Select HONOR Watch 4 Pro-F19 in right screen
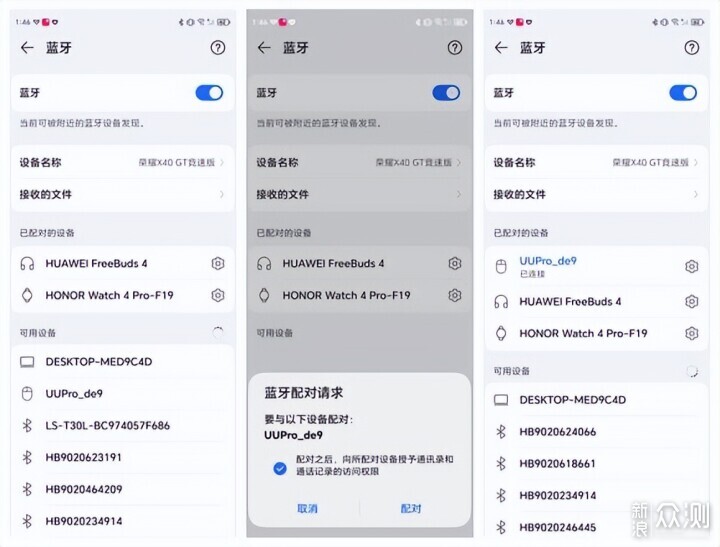This screenshot has height=547, width=720. (596, 333)
